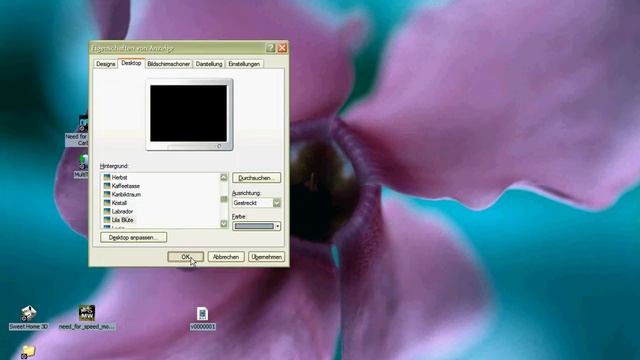The image size is (640, 360).
Task: Pick Lila Blüte from background list
Action: click(x=122, y=220)
